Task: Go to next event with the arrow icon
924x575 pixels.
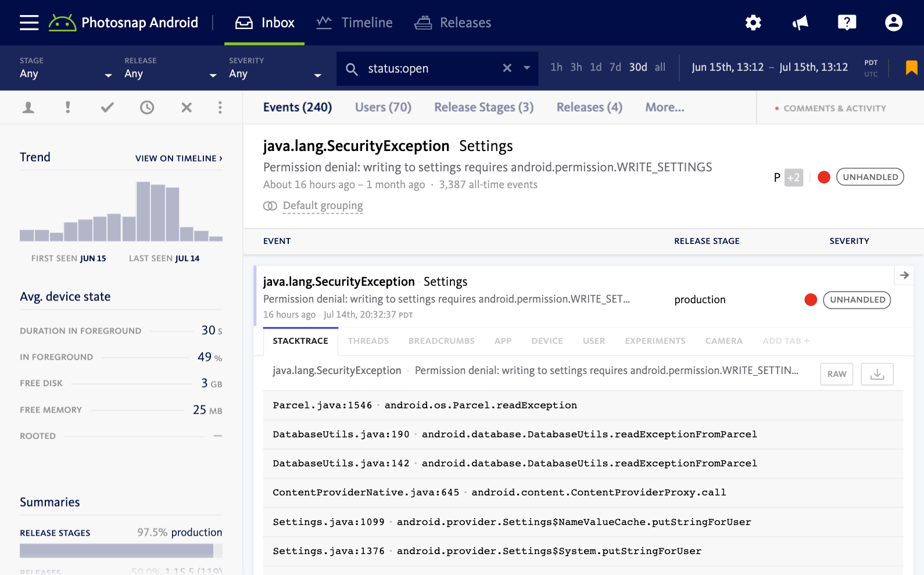Action: [904, 275]
